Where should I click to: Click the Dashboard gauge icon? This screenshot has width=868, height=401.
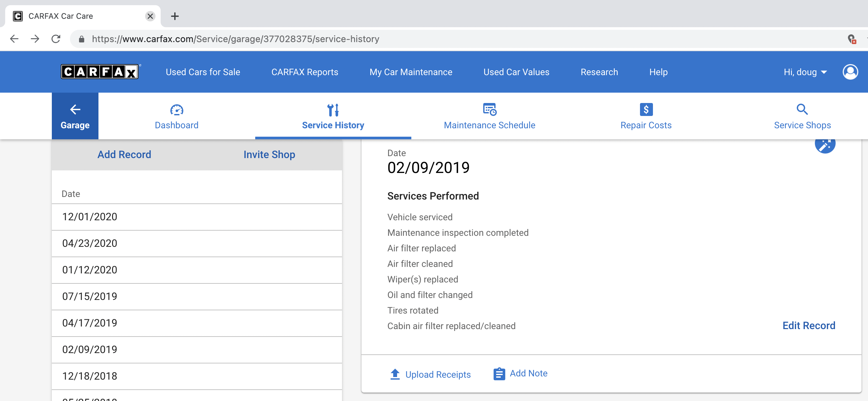[x=177, y=109]
